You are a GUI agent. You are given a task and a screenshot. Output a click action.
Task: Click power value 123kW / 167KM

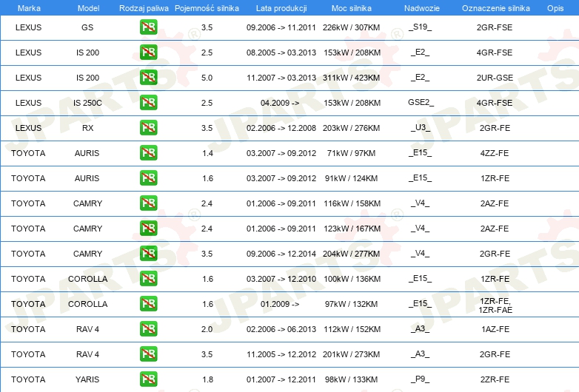coord(352,229)
